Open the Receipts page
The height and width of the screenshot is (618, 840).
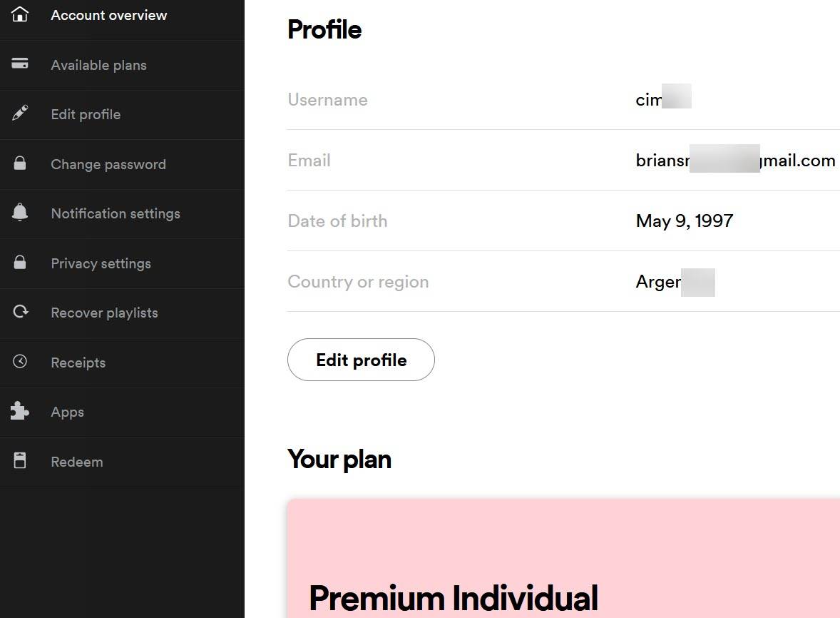tap(78, 363)
